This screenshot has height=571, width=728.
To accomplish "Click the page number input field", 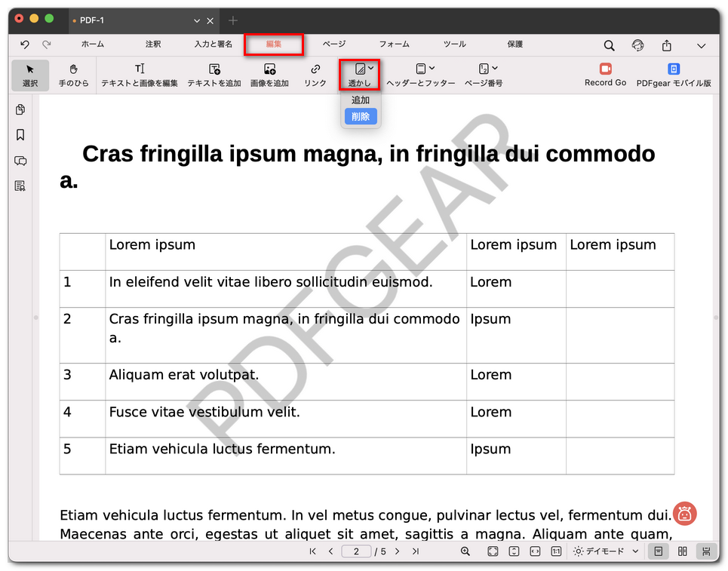I will tap(356, 551).
